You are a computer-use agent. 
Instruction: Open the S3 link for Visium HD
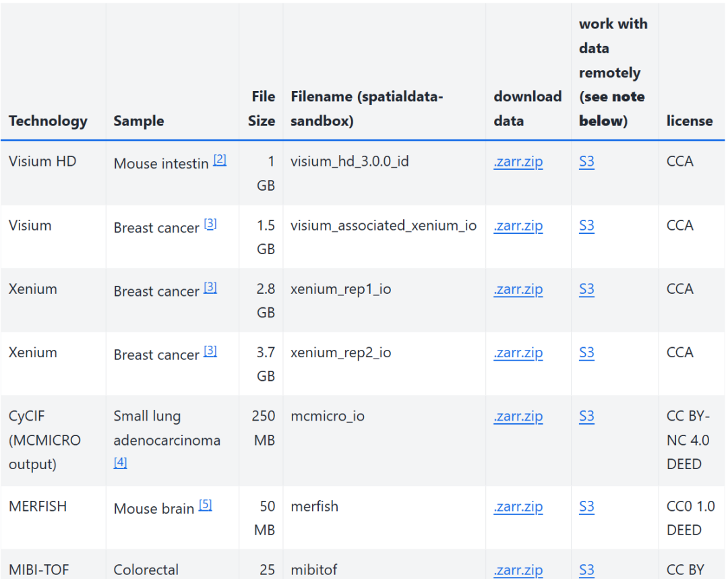click(x=586, y=162)
